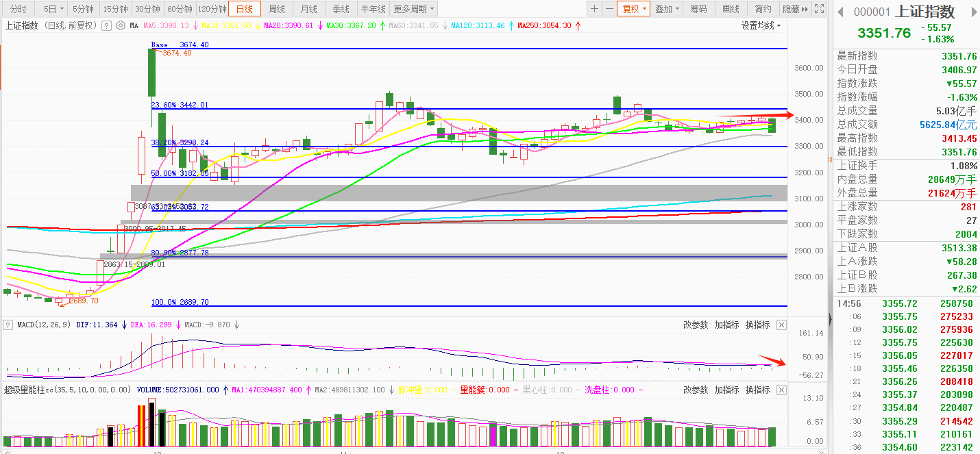Viewport: 980px width, 454px height.
Task: Click the 上证指数 (日线,前复权) chart title
Action: pos(51,25)
